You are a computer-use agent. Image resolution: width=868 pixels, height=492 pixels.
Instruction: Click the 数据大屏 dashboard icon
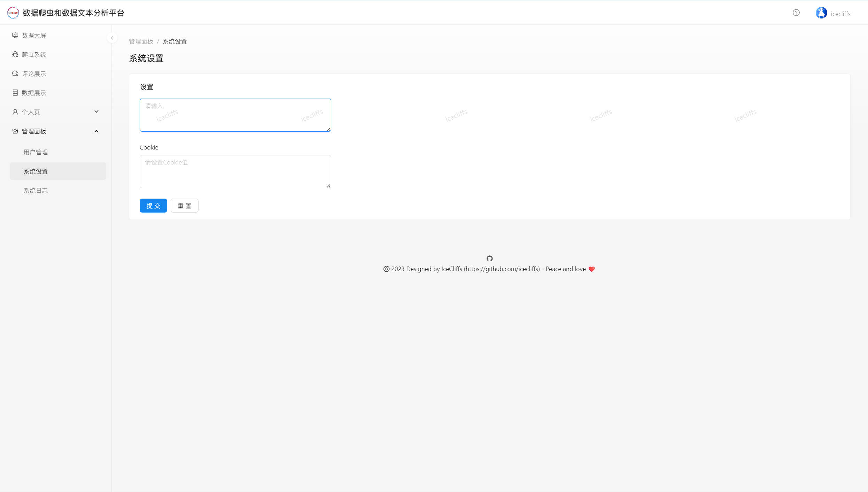[x=15, y=35]
